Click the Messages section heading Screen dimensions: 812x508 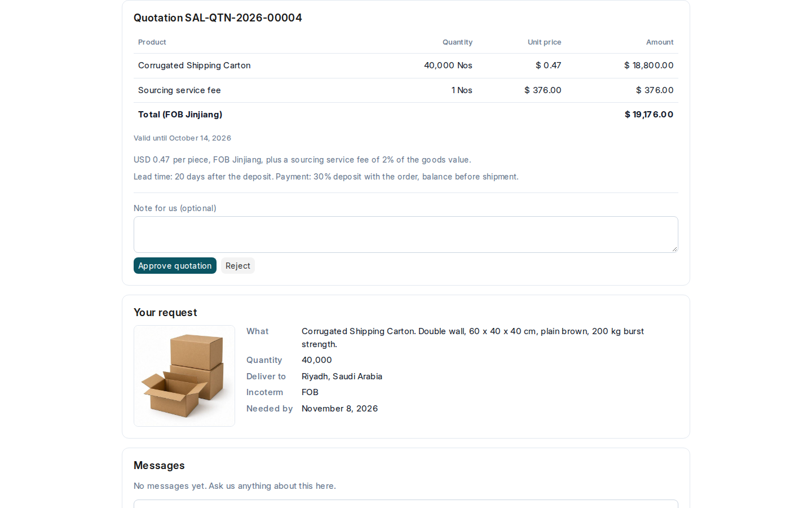pyautogui.click(x=159, y=466)
